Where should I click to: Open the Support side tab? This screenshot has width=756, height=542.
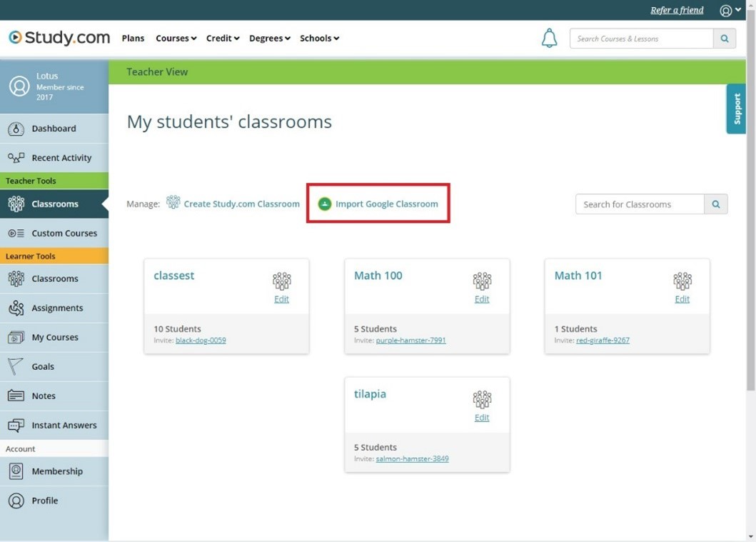(x=736, y=109)
